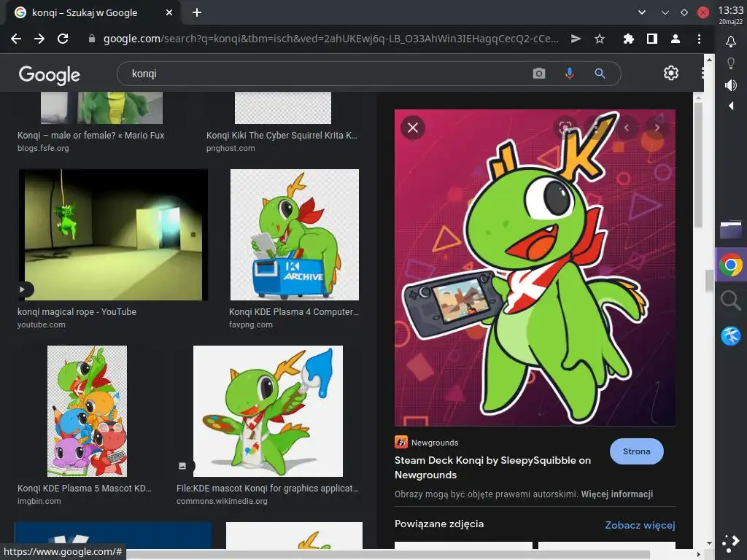747x560 pixels.
Task: Click 'Konqi Kiki The Cyber Squirrel Krita' caption
Action: coord(282,135)
